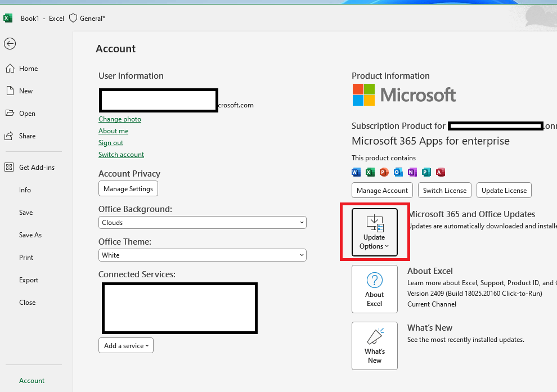Click the About me link
557x392 pixels.
113,131
